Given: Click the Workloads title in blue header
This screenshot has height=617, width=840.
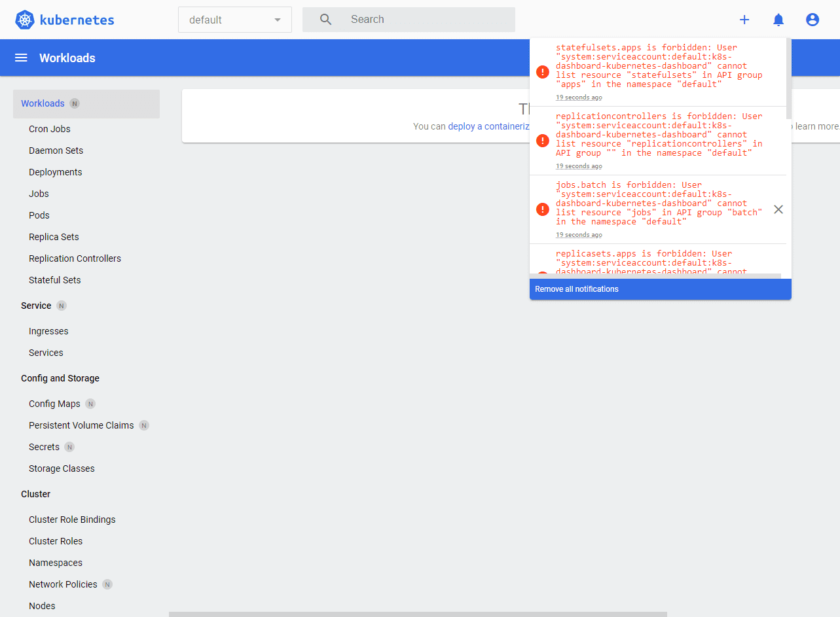Looking at the screenshot, I should [67, 58].
